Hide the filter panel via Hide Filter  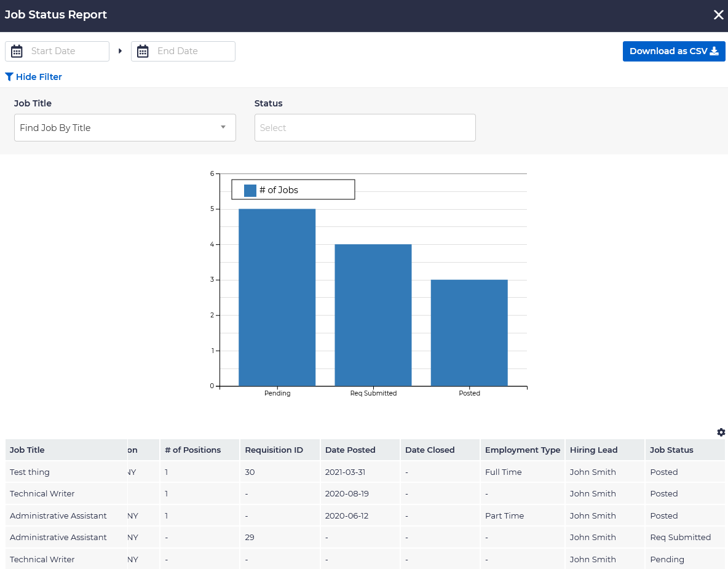point(39,77)
